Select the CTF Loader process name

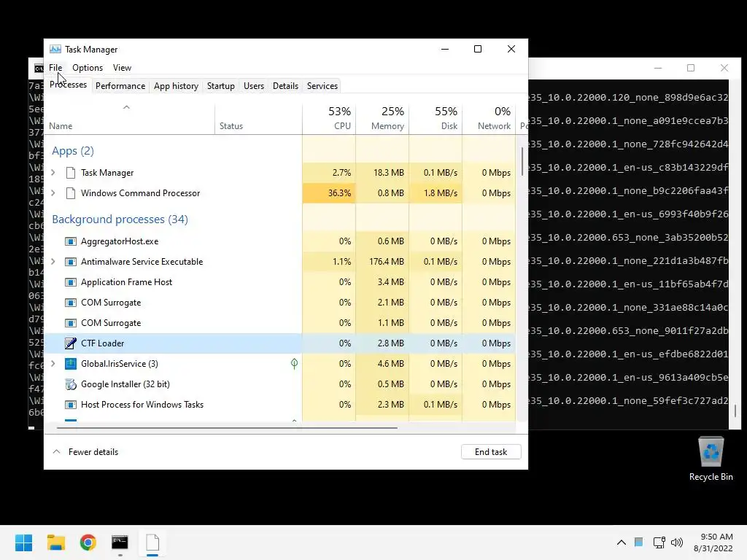[102, 343]
